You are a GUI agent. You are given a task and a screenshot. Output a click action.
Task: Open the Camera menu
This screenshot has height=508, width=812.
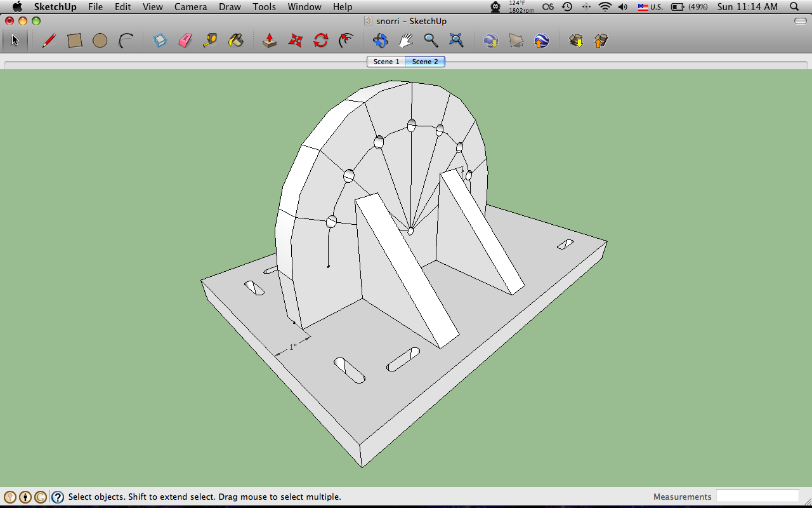pos(191,7)
